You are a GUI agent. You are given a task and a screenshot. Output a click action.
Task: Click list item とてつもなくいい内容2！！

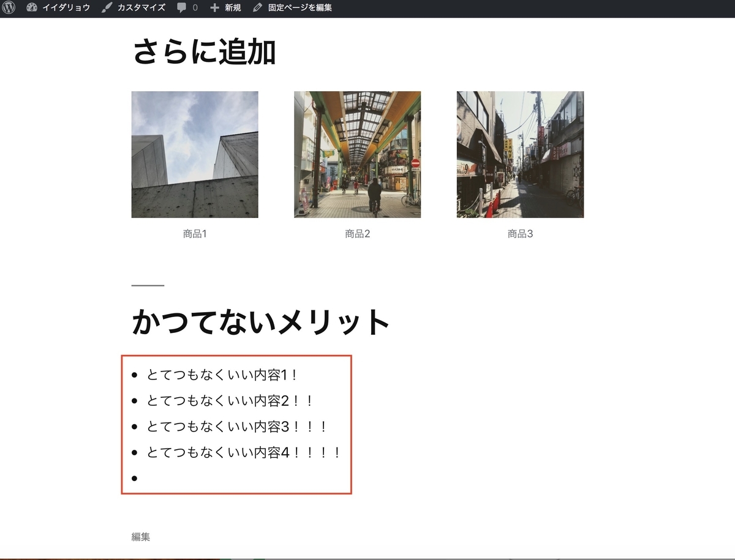230,401
